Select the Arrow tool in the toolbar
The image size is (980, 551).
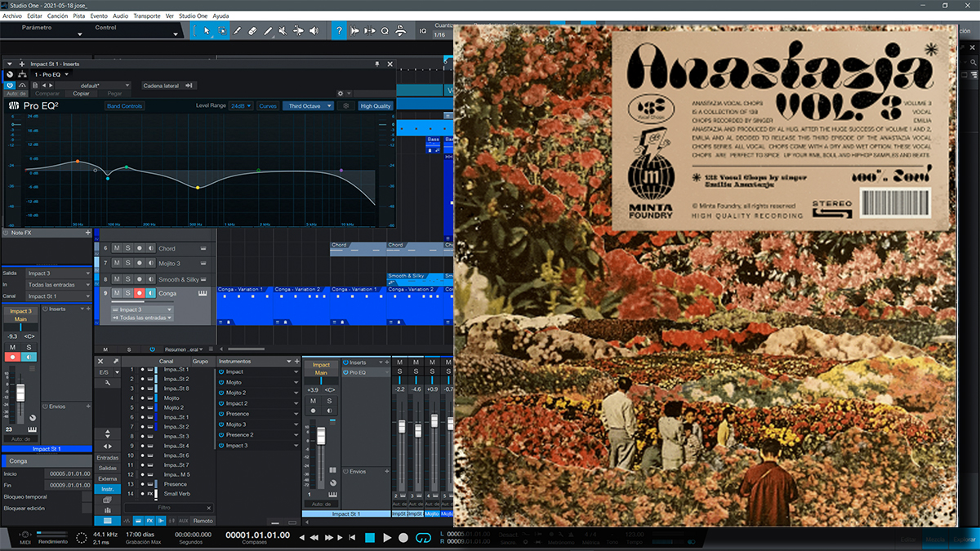pos(207,31)
